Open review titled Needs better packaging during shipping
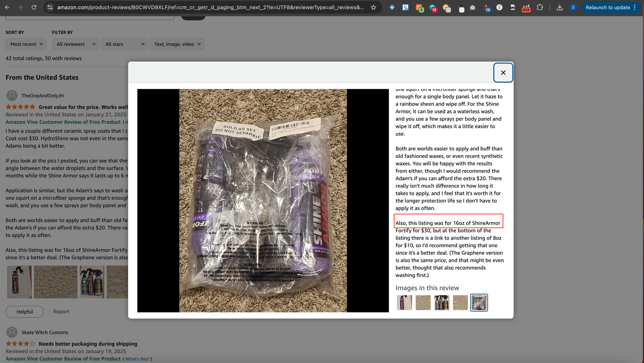 point(88,344)
